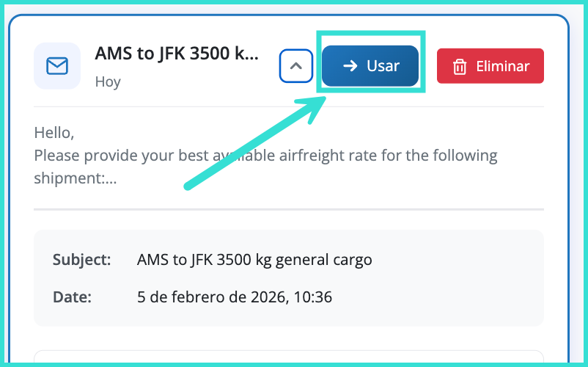This screenshot has height=367, width=588.
Task: Click the Hoy date label
Action: [108, 81]
